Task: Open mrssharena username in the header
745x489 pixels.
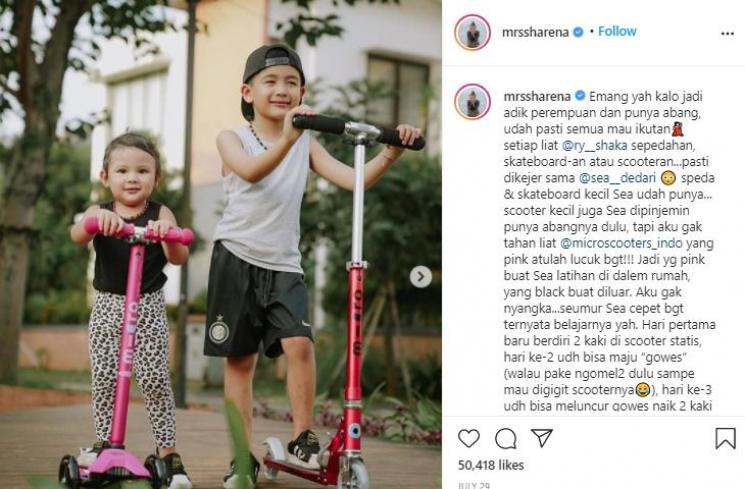Action: point(535,32)
